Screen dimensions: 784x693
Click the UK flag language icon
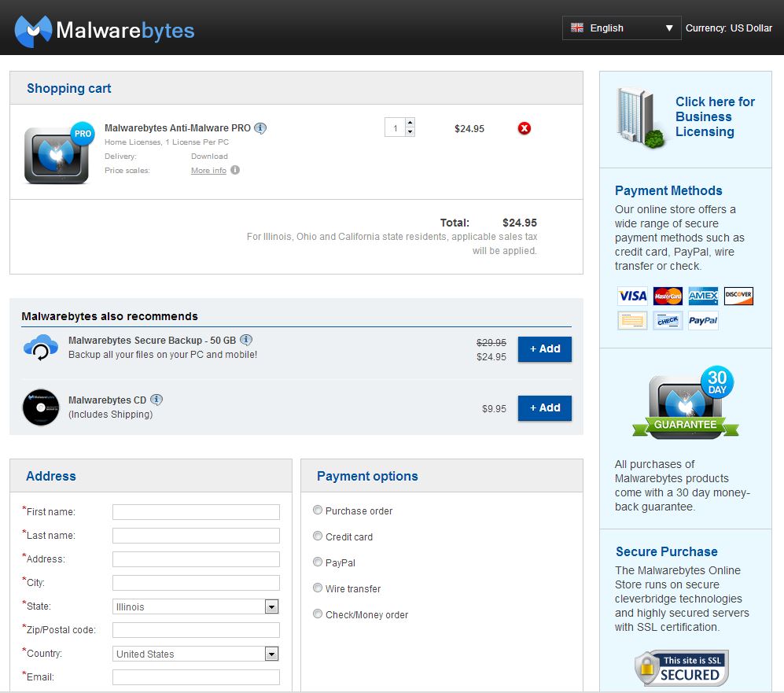click(577, 28)
